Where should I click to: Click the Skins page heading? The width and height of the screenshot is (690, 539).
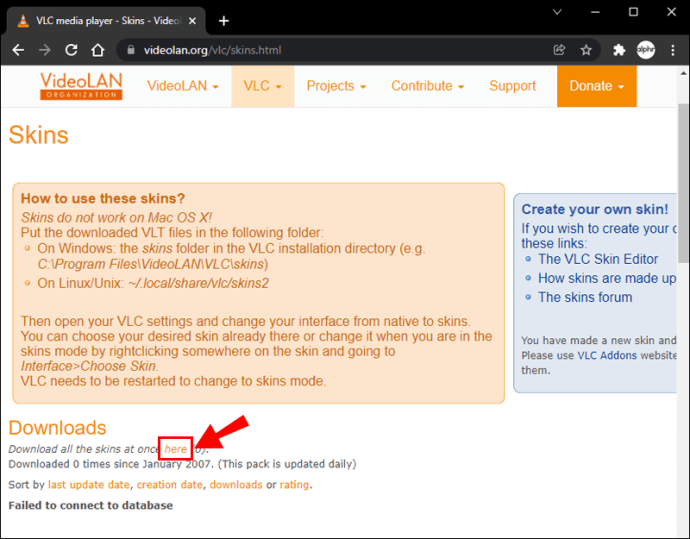point(39,135)
